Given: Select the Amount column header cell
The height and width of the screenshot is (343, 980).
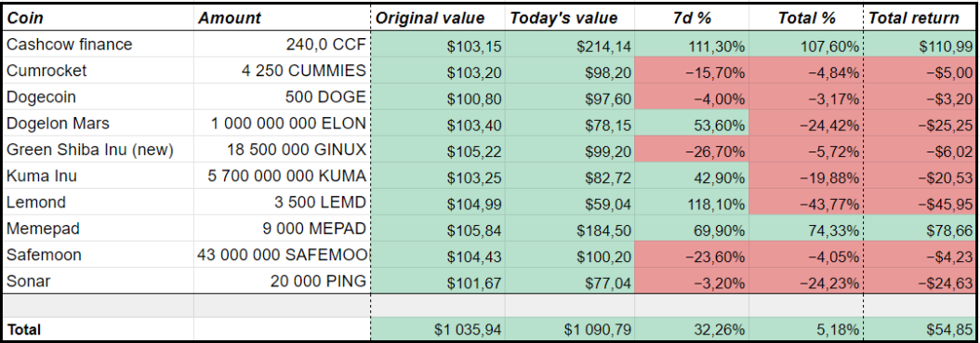Looking at the screenshot, I should click(282, 18).
